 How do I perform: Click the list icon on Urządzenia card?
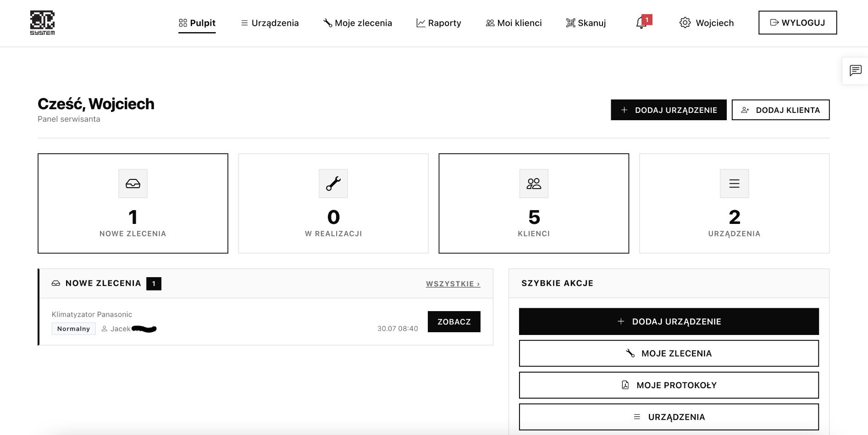[734, 184]
